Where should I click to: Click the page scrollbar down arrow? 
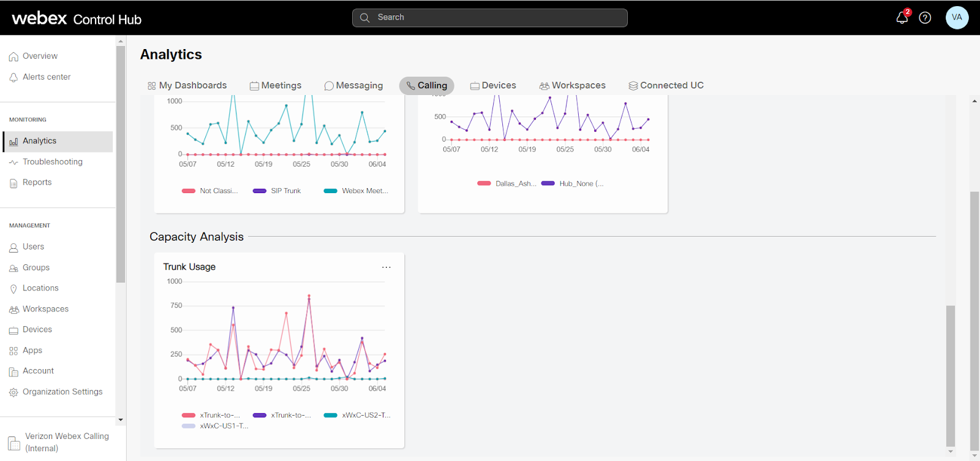click(x=974, y=456)
